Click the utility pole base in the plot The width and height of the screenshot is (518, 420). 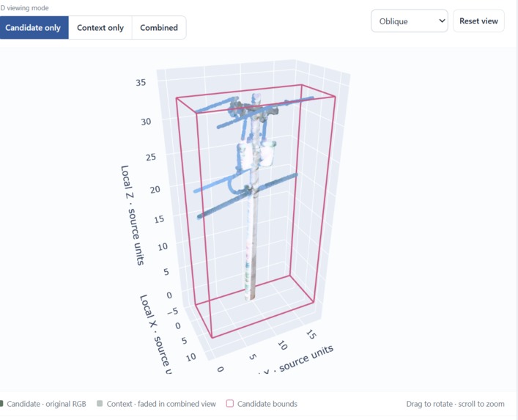[x=251, y=292]
